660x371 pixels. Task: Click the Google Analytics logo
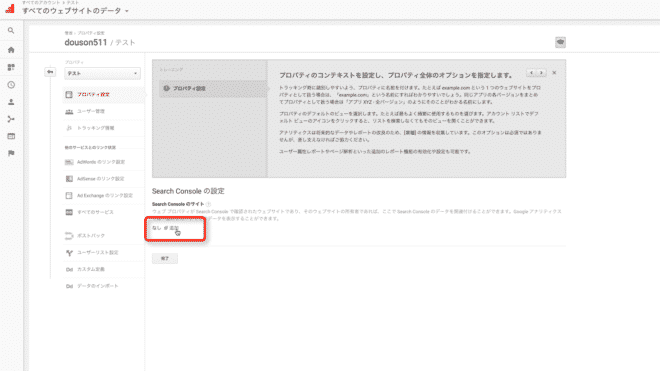10,8
